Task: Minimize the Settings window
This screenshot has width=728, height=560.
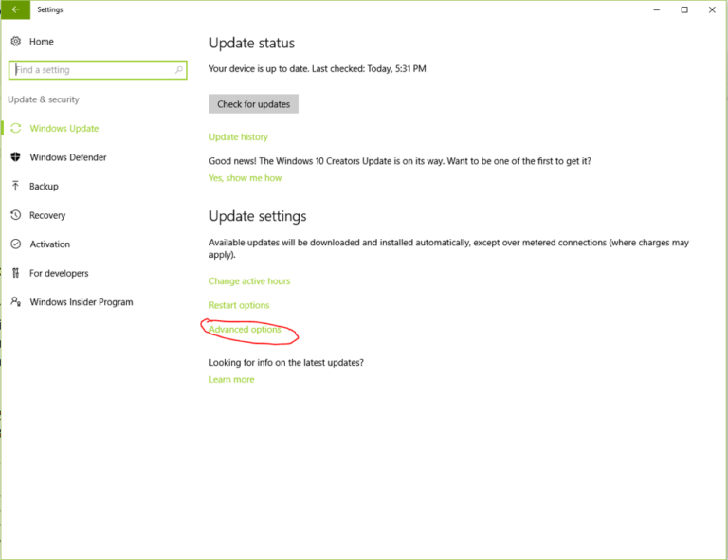Action: tap(657, 9)
